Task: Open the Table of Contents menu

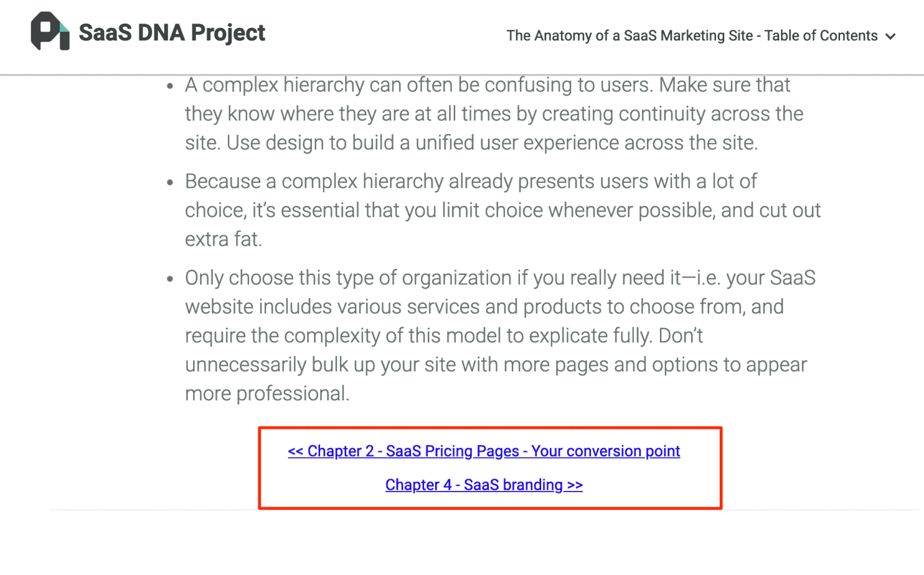Action: pos(692,36)
